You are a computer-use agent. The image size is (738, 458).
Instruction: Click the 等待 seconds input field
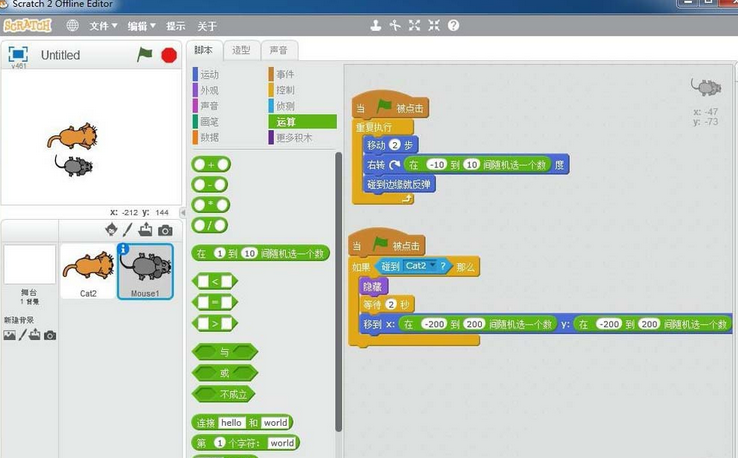391,305
